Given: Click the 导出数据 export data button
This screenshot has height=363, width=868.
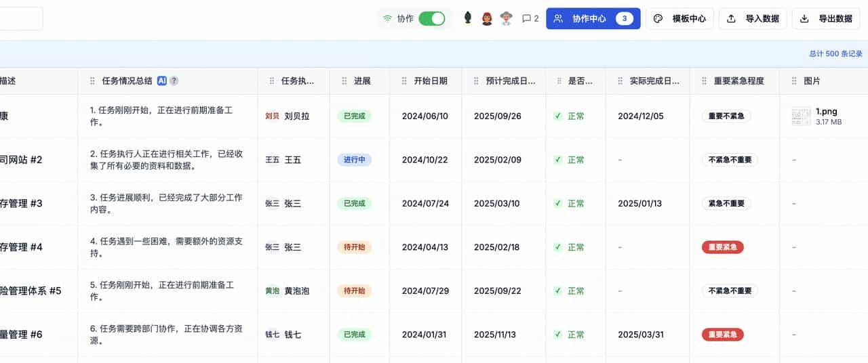Looking at the screenshot, I should (826, 18).
